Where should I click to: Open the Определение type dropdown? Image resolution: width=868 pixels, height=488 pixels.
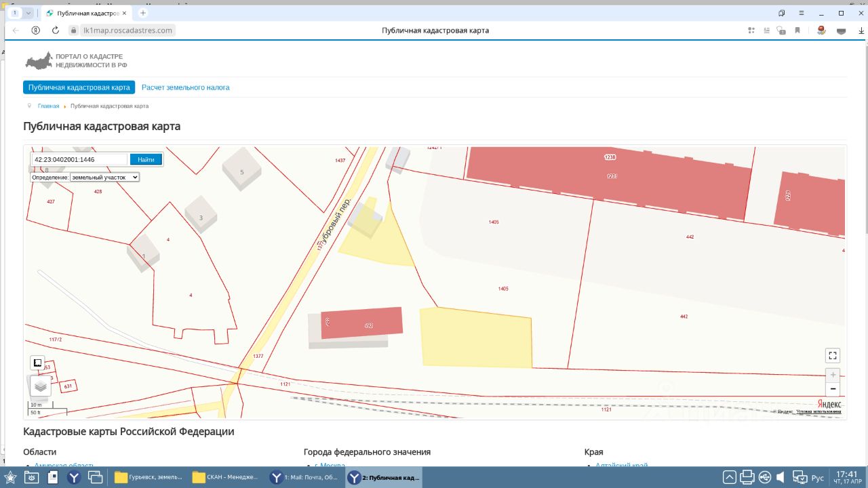pos(104,177)
